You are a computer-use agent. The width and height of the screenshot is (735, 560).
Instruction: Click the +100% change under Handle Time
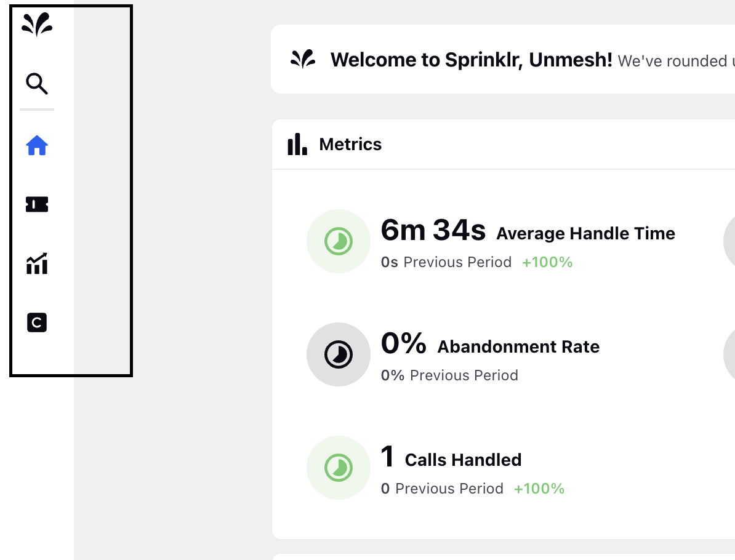pyautogui.click(x=547, y=262)
